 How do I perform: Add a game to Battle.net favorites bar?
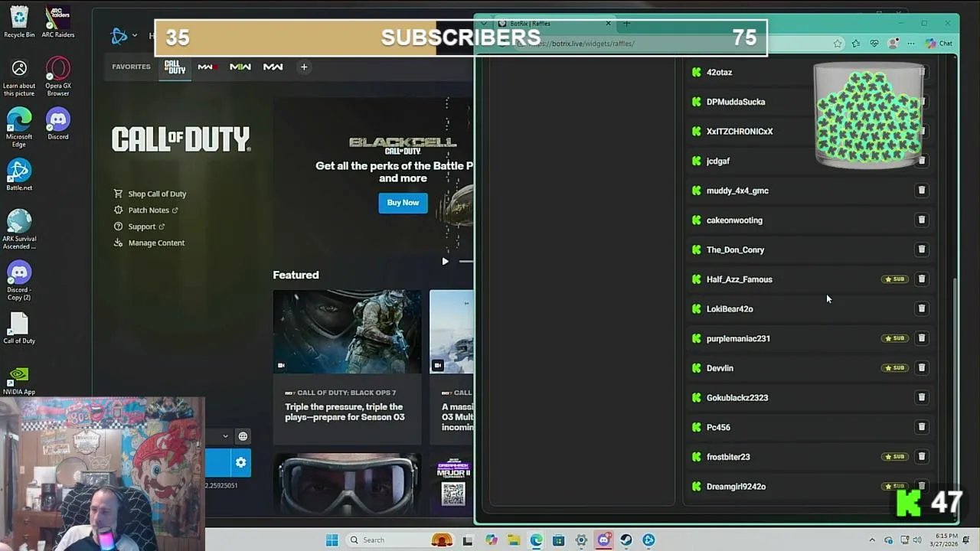(304, 67)
